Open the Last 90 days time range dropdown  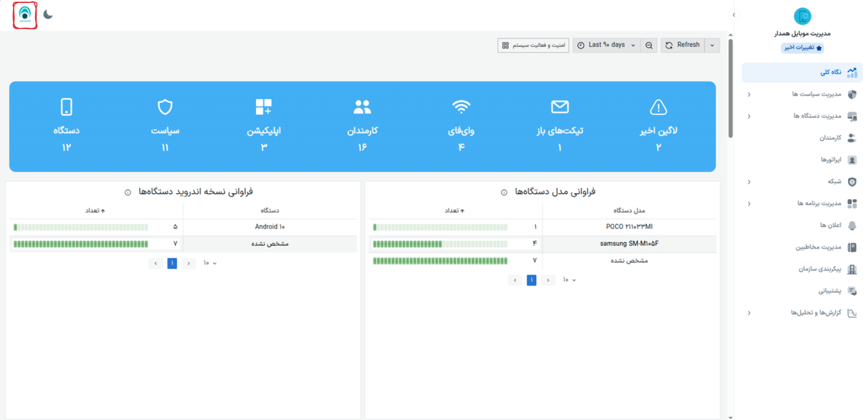(606, 45)
